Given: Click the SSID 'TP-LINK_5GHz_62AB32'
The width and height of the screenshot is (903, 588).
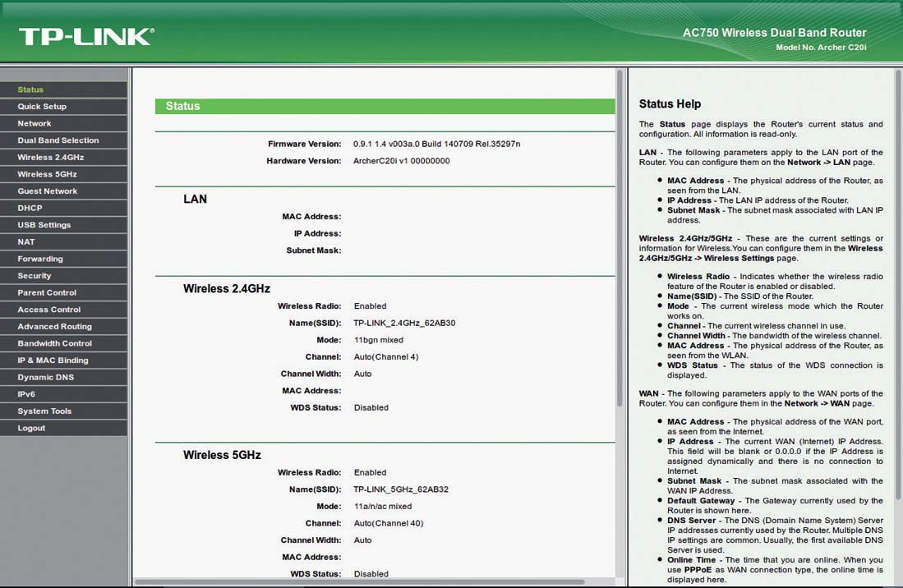Looking at the screenshot, I should tap(401, 489).
